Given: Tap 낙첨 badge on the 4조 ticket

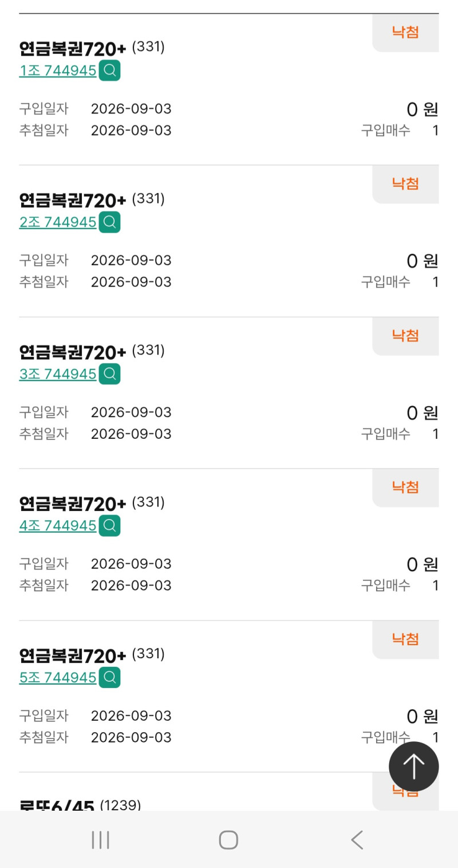Looking at the screenshot, I should tap(405, 488).
